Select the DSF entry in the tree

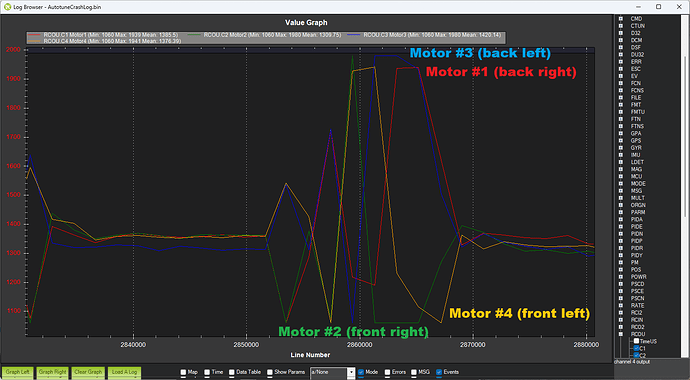(x=635, y=48)
